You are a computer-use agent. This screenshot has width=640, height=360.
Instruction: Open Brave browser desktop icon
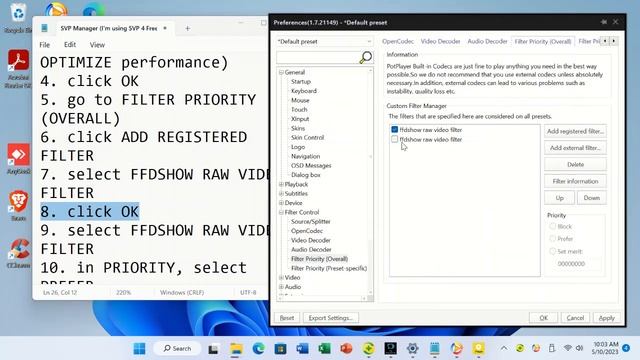(18, 205)
